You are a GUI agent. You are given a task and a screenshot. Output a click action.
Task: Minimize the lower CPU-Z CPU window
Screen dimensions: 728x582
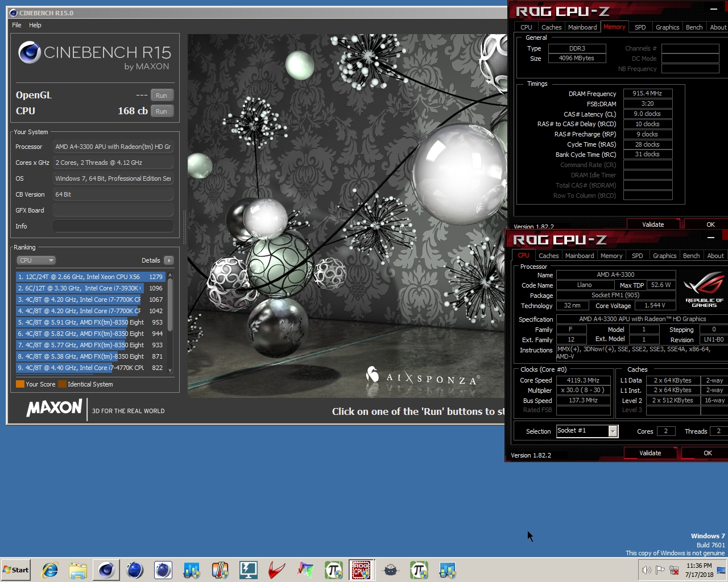[x=711, y=238]
